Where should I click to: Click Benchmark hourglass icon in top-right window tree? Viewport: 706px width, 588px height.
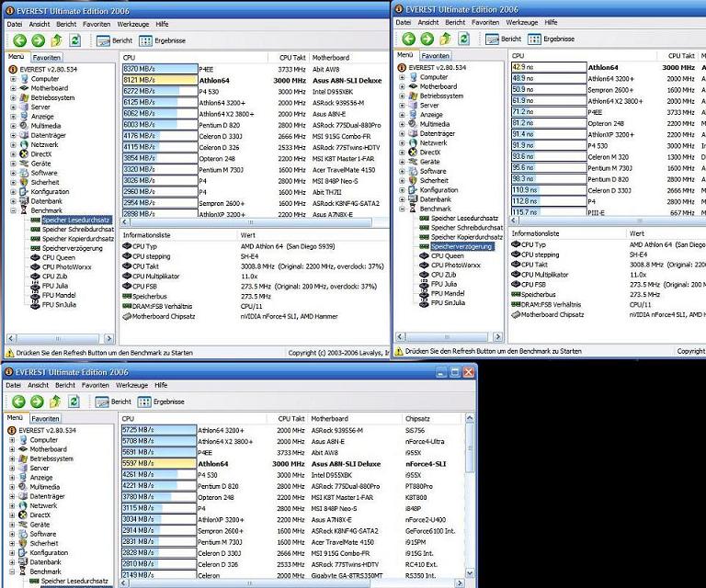coord(413,209)
